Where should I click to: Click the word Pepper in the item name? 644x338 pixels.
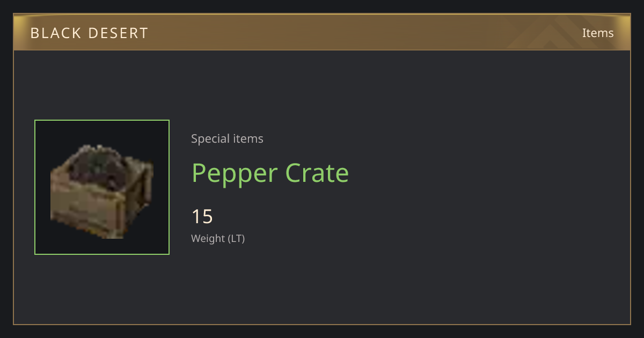click(x=235, y=174)
